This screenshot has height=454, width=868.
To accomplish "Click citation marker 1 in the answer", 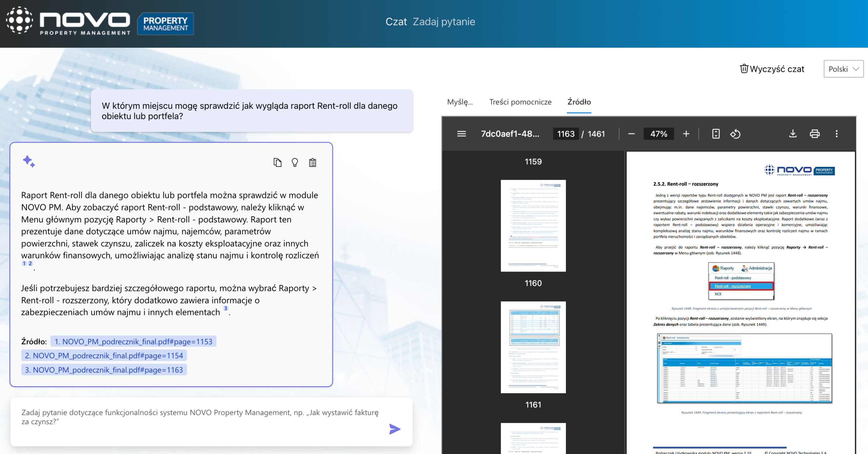I will pos(24,263).
